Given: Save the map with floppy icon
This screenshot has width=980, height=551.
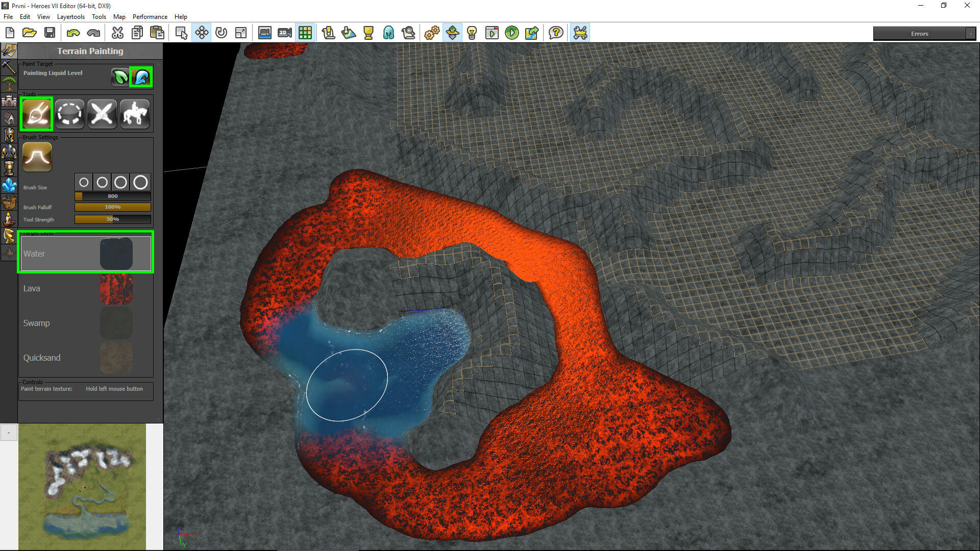Looking at the screenshot, I should (x=50, y=33).
